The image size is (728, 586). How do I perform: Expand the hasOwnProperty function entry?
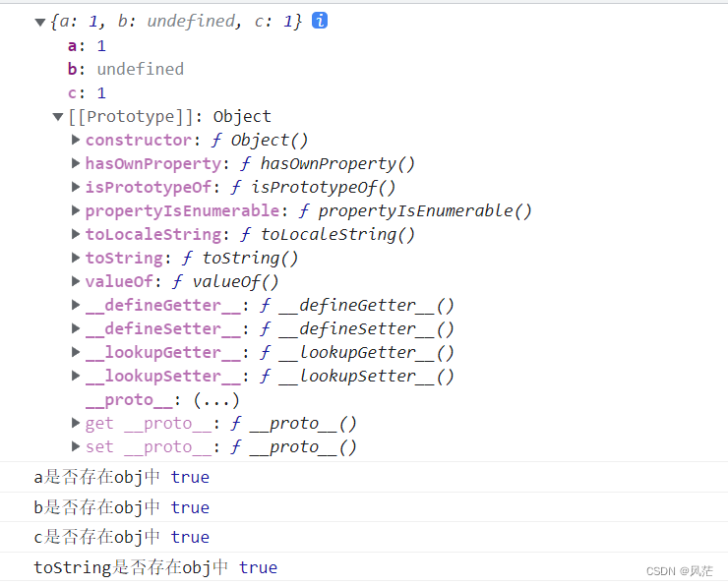pyautogui.click(x=76, y=163)
